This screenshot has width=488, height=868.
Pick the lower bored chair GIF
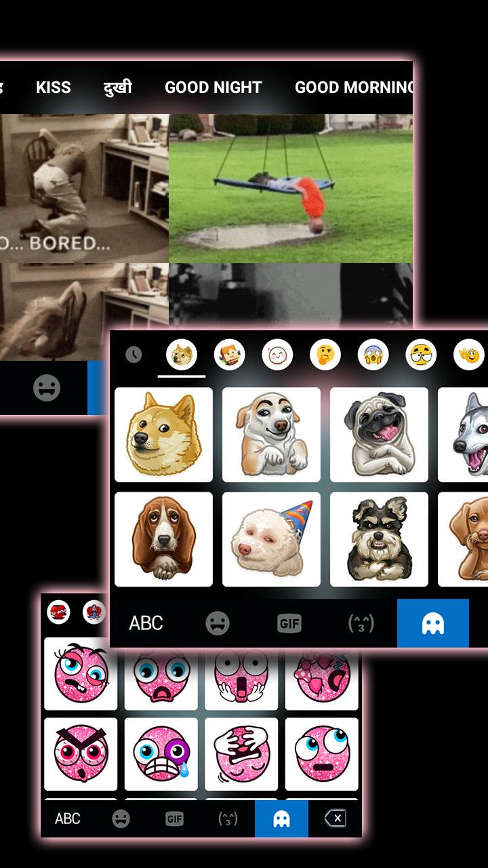pos(84,312)
